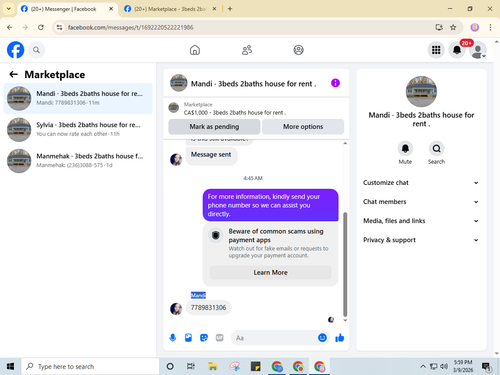Expand the Chat members section

click(x=421, y=202)
